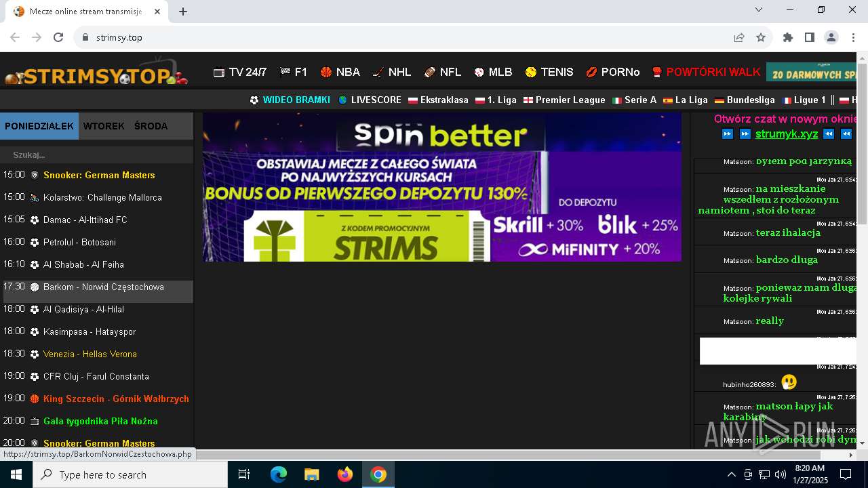Viewport: 868px width, 488px height.
Task: Click the taskbar search box
Action: 130,474
